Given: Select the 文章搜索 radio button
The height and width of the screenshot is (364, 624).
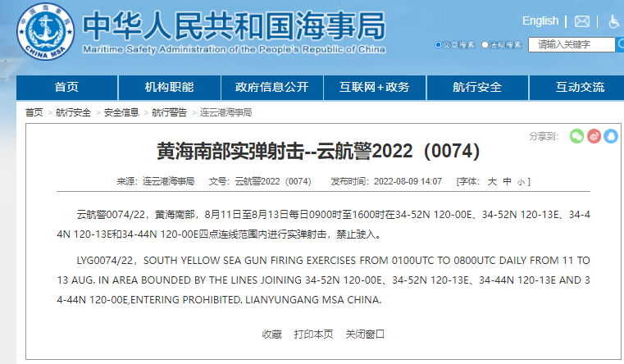Looking at the screenshot, I should 439,45.
